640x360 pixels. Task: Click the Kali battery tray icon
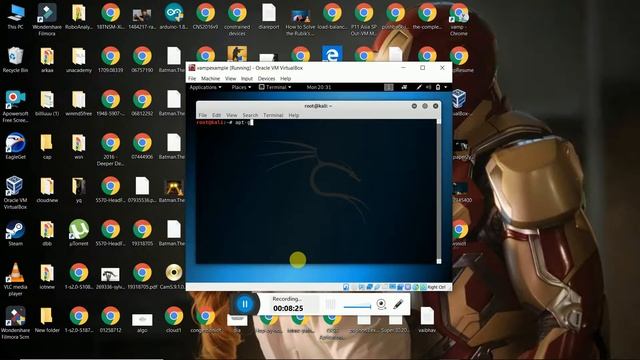tap(438, 87)
